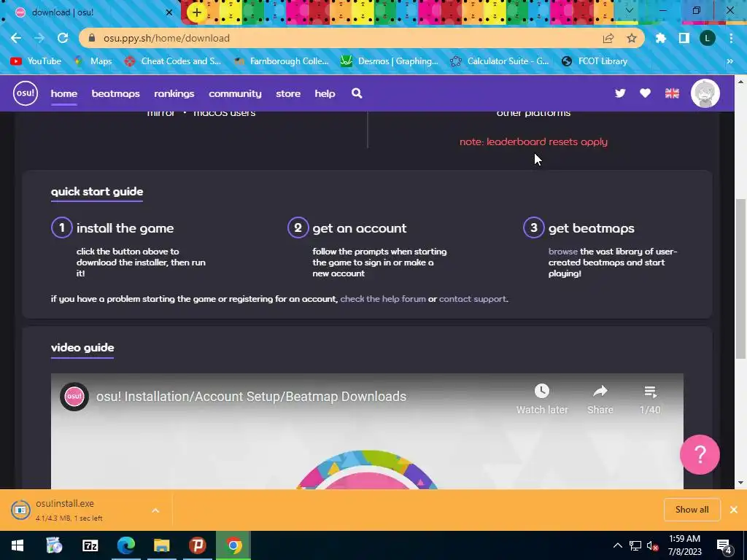
Task: Click the pink question mark help button
Action: tap(700, 455)
